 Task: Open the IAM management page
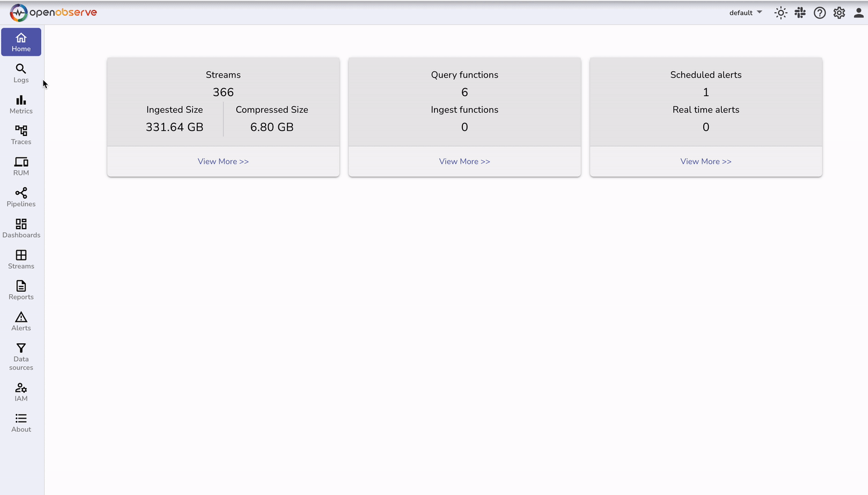(21, 393)
